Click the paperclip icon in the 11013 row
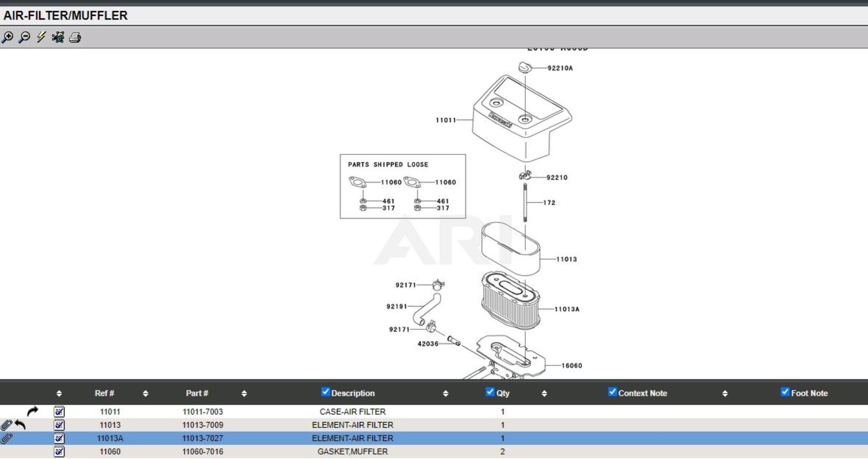Image resolution: width=868 pixels, height=459 pixels. pos(6,425)
